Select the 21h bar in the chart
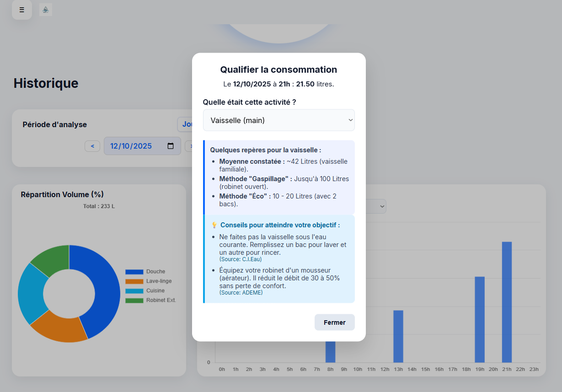 pos(507,302)
